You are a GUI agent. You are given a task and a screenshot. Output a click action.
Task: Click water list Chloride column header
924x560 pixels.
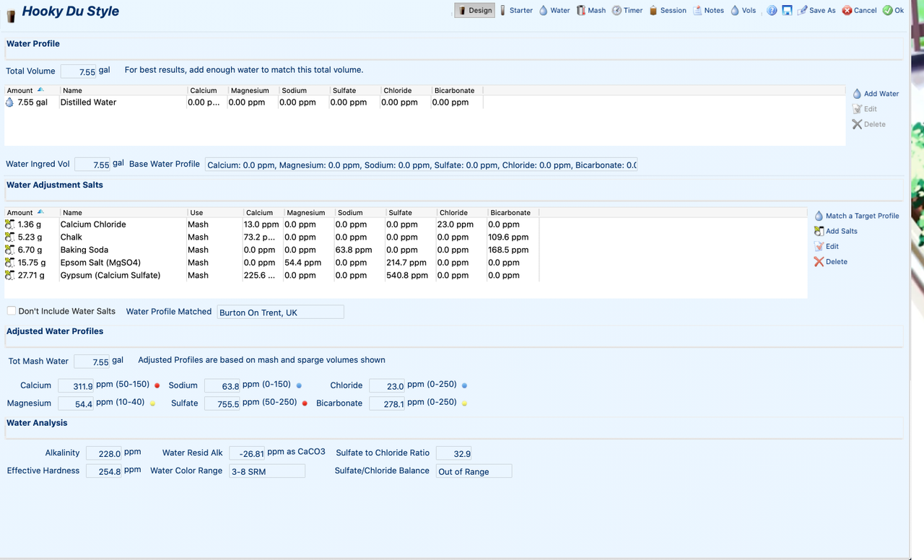[x=406, y=90]
